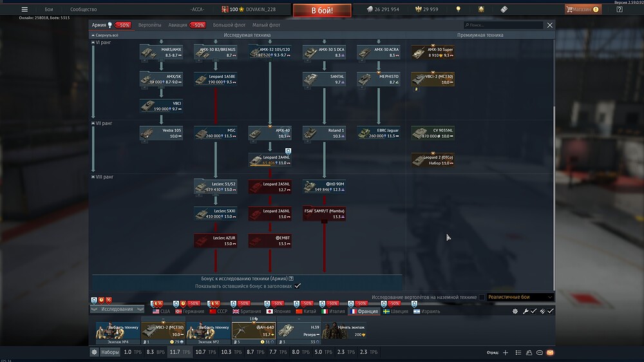
Task: Switch to the Малый флот tab
Action: pyautogui.click(x=266, y=25)
